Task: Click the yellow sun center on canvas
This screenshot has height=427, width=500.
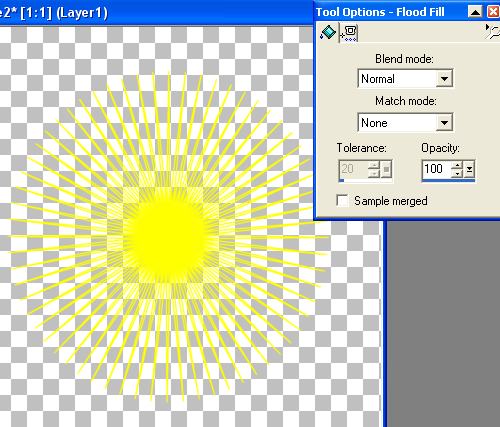Action: tap(167, 237)
